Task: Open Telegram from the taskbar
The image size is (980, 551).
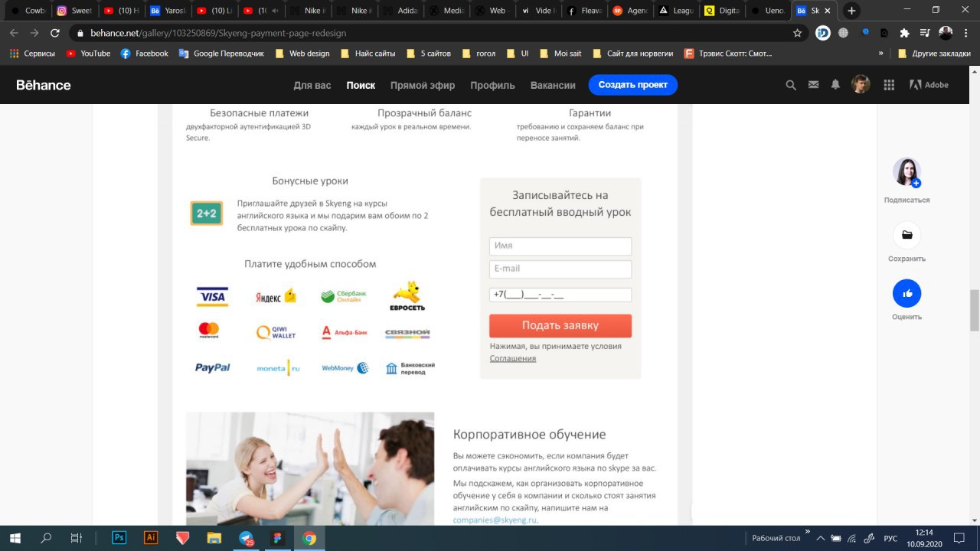Action: coord(246,538)
